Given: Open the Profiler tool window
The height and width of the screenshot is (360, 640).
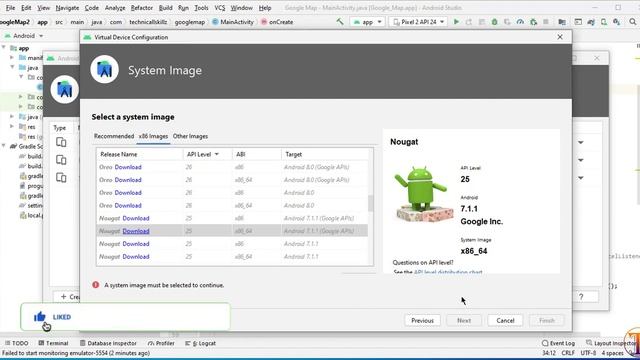Looking at the screenshot, I should click(x=161, y=343).
